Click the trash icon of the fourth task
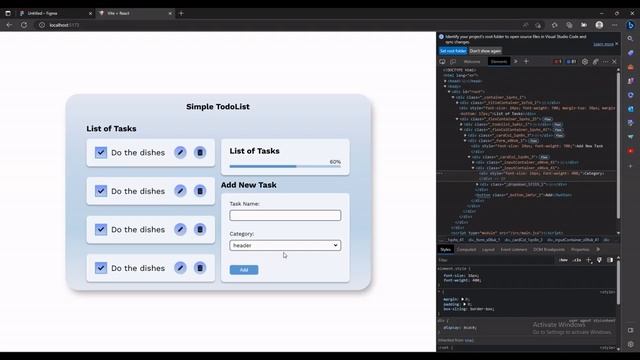Viewport: 640px width, 360px height. click(x=200, y=268)
